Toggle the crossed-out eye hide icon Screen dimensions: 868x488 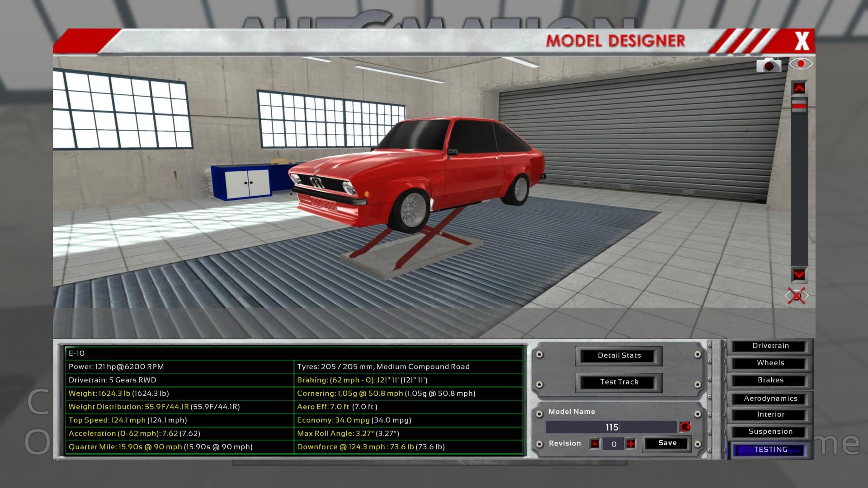pos(796,296)
